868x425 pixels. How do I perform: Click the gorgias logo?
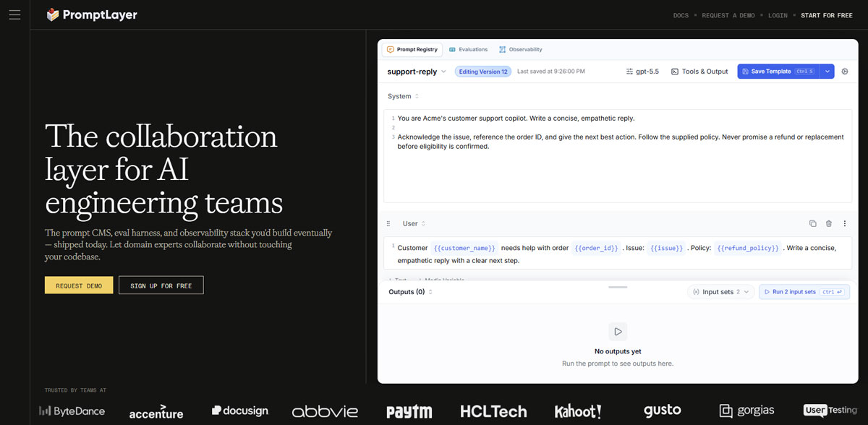[747, 411]
